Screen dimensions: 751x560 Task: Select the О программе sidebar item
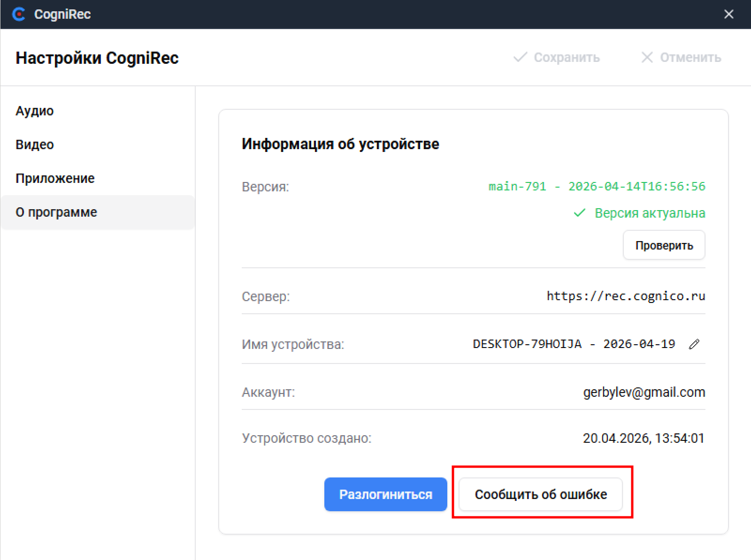pyautogui.click(x=56, y=212)
